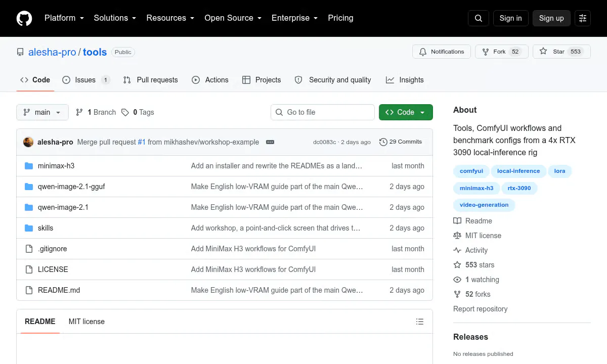Image resolution: width=607 pixels, height=364 pixels.
Task: Open the GitHub homepage logo
Action: click(24, 18)
